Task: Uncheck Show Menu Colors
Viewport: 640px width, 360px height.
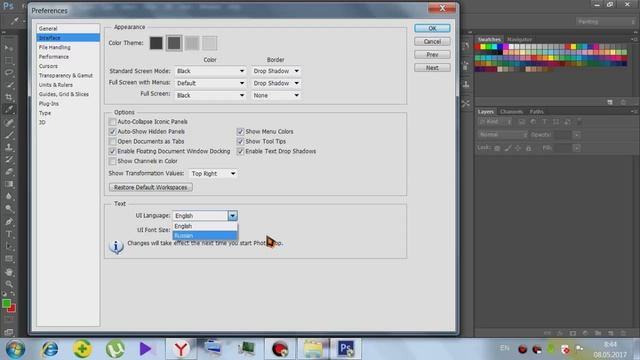Action: pyautogui.click(x=240, y=131)
